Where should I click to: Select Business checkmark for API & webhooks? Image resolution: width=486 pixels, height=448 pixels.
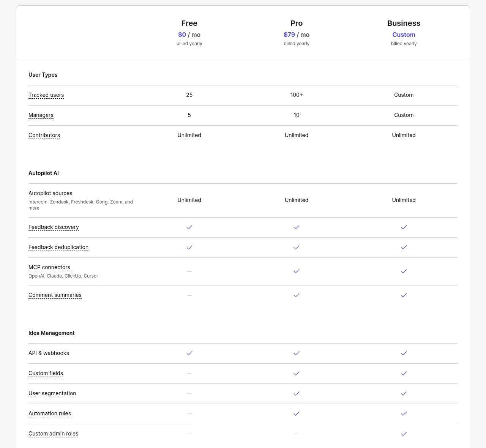click(x=404, y=353)
